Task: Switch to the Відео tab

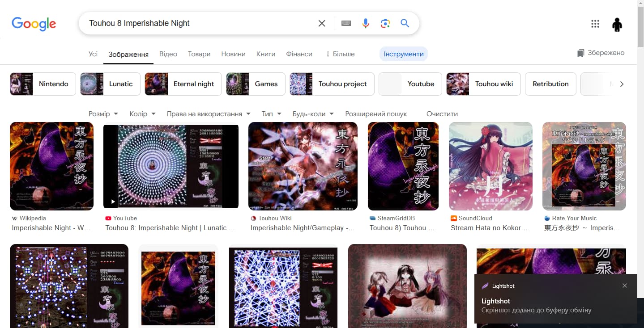Action: tap(168, 54)
